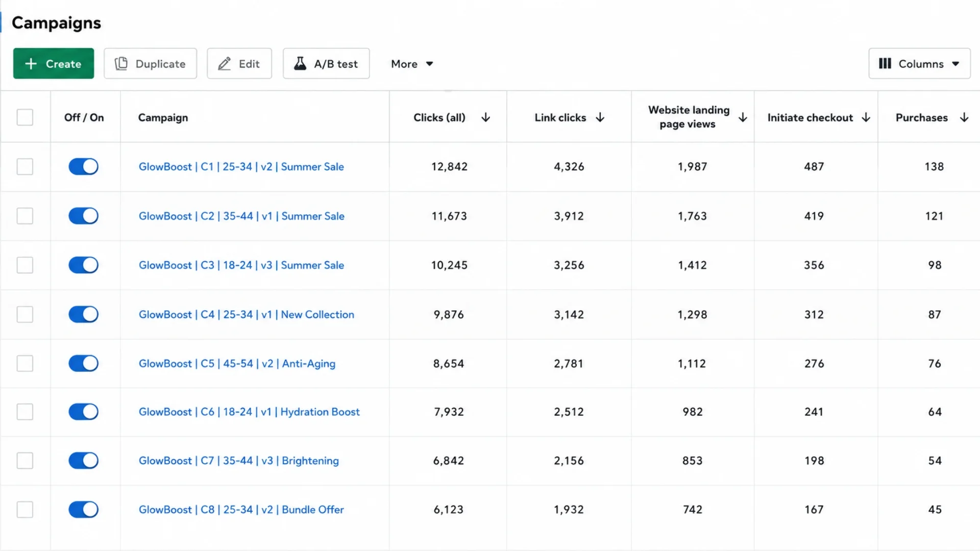Sort by Clicks (all) arrow icon
Viewport: 980px width, 551px height.
[486, 118]
